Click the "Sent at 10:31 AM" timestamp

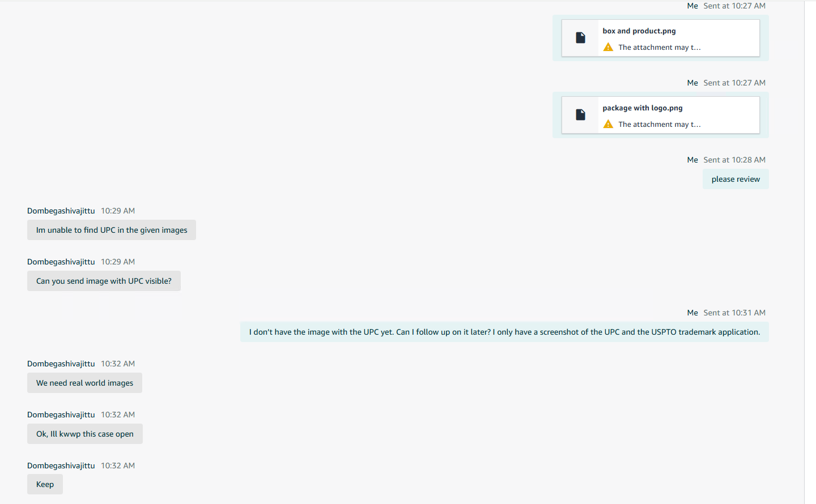(734, 313)
